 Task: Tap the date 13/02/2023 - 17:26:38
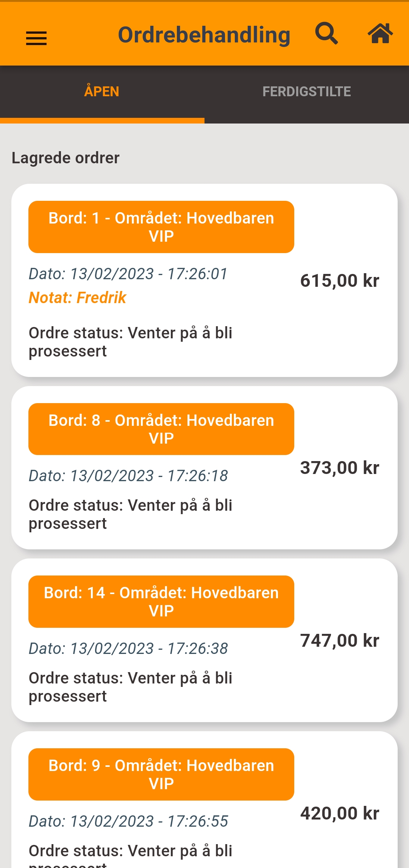coord(128,649)
